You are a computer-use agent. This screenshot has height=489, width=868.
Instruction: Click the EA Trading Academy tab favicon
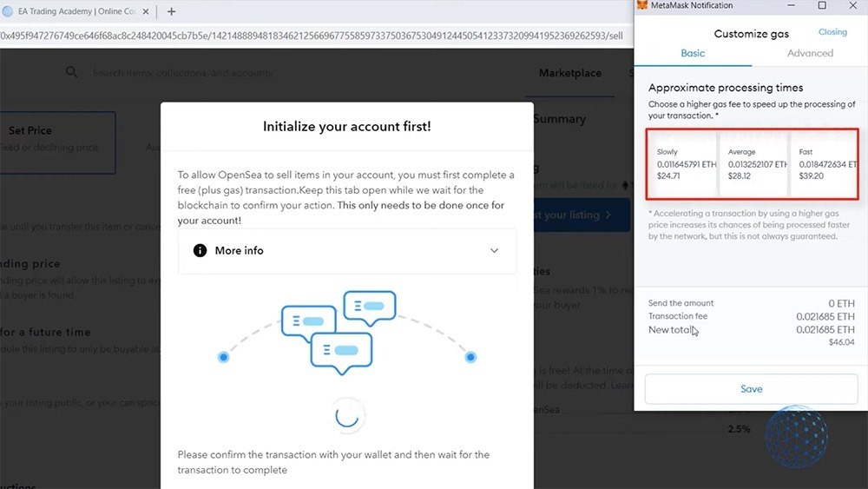tap(8, 11)
